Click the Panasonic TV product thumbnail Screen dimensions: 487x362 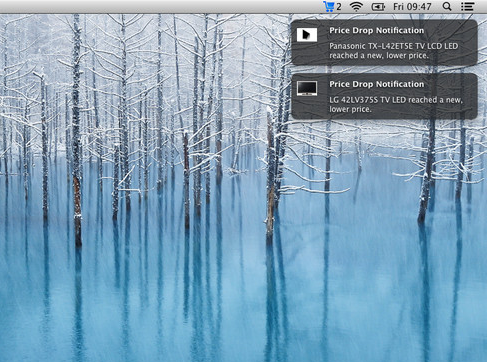coord(307,34)
